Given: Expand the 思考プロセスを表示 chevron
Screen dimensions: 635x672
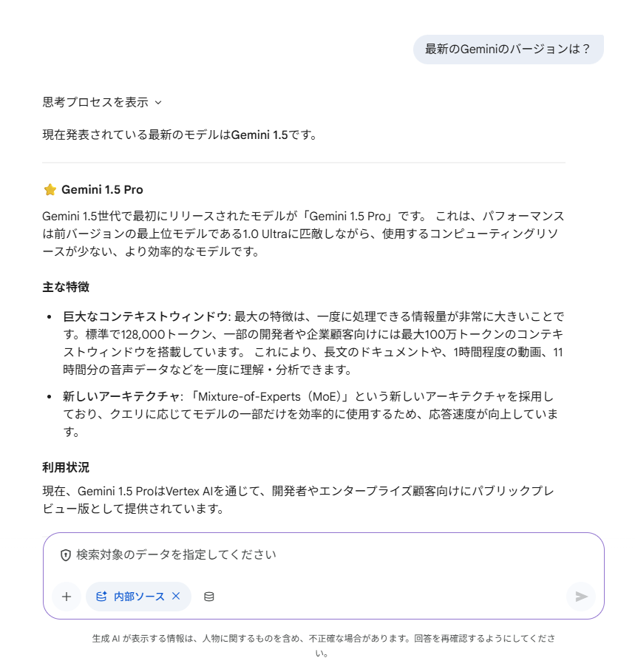Looking at the screenshot, I should pyautogui.click(x=158, y=103).
